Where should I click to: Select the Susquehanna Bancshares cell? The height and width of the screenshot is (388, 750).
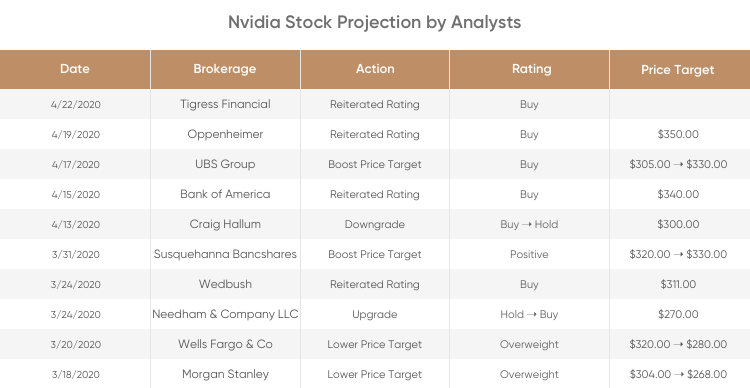click(x=225, y=254)
